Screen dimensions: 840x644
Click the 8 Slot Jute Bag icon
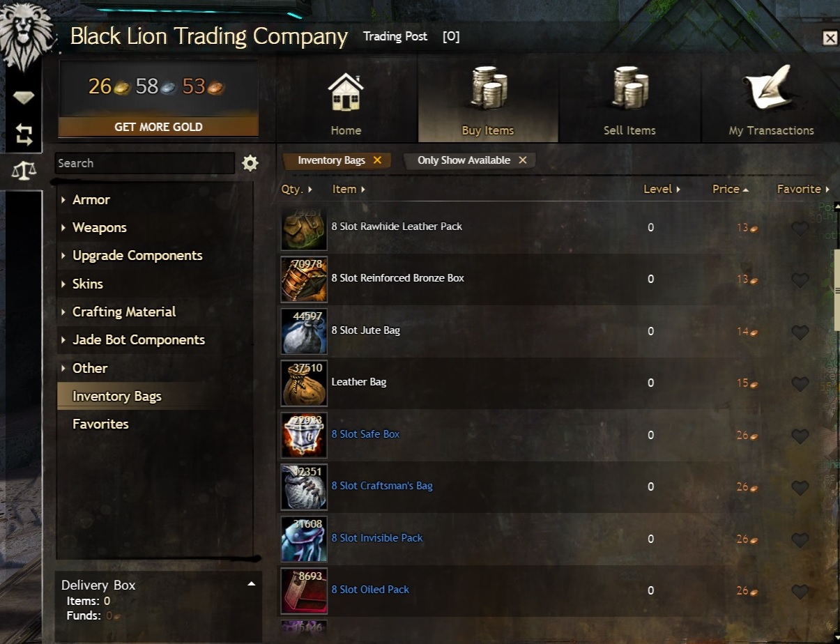[304, 331]
